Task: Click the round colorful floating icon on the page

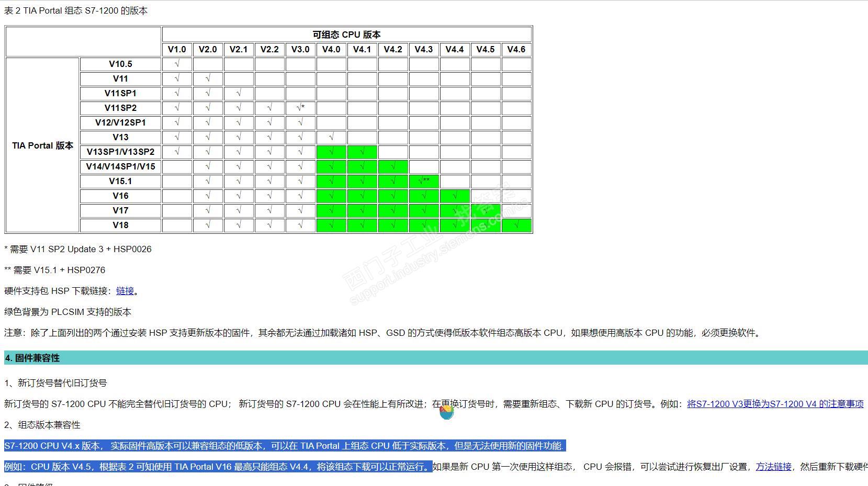Action: click(446, 412)
